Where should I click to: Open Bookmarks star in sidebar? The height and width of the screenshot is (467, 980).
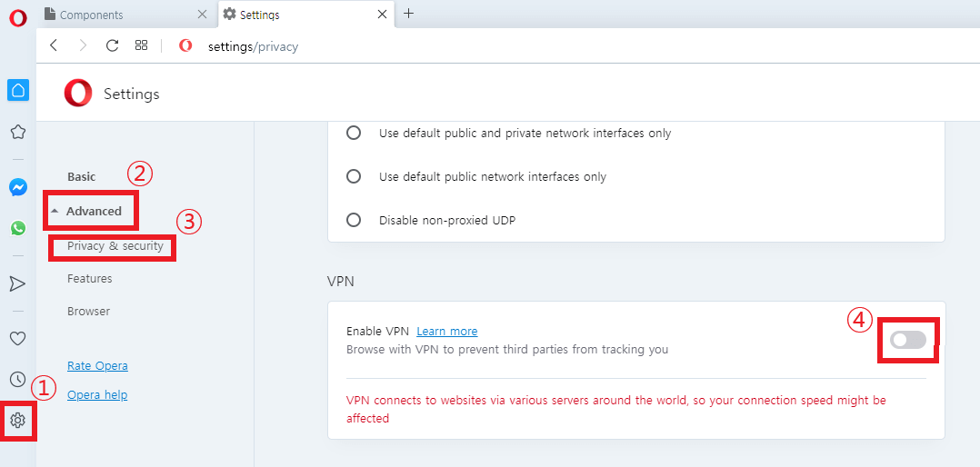point(18,132)
